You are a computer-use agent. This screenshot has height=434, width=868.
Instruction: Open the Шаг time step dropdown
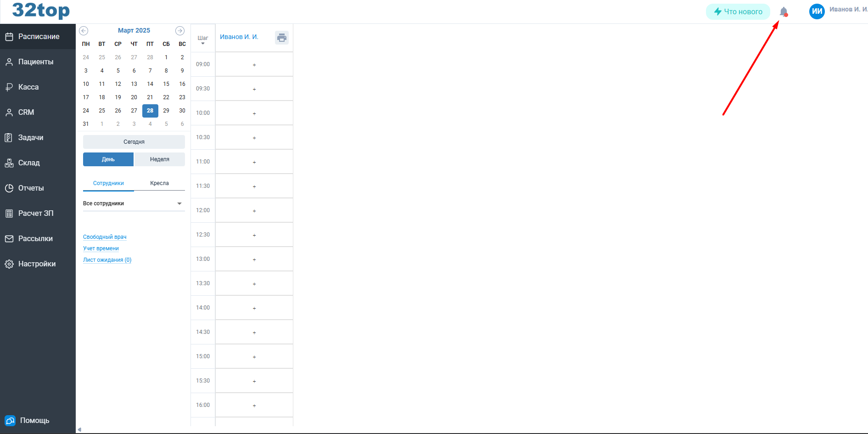pyautogui.click(x=203, y=40)
